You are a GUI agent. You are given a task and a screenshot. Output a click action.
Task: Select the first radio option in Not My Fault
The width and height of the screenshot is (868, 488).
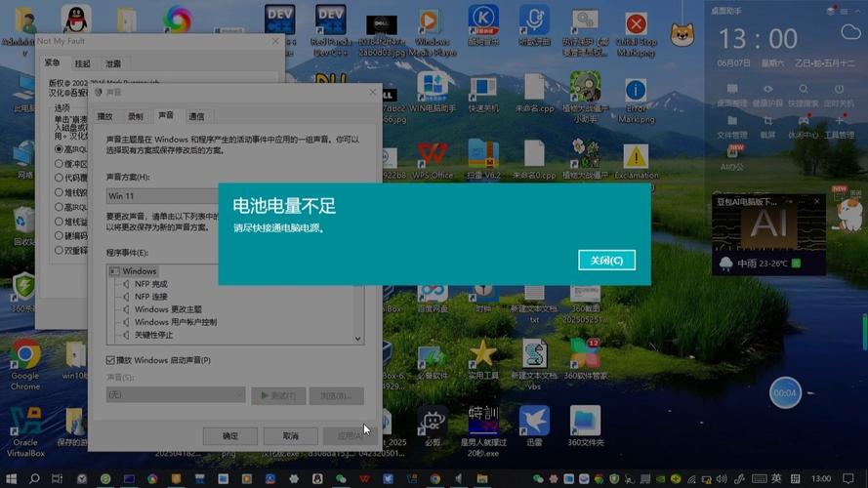point(59,149)
